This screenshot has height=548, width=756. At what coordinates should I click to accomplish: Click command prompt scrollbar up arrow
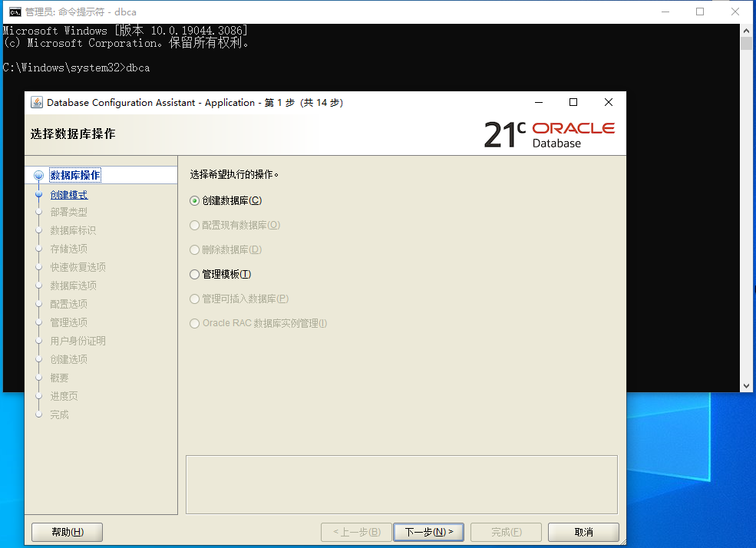click(746, 30)
